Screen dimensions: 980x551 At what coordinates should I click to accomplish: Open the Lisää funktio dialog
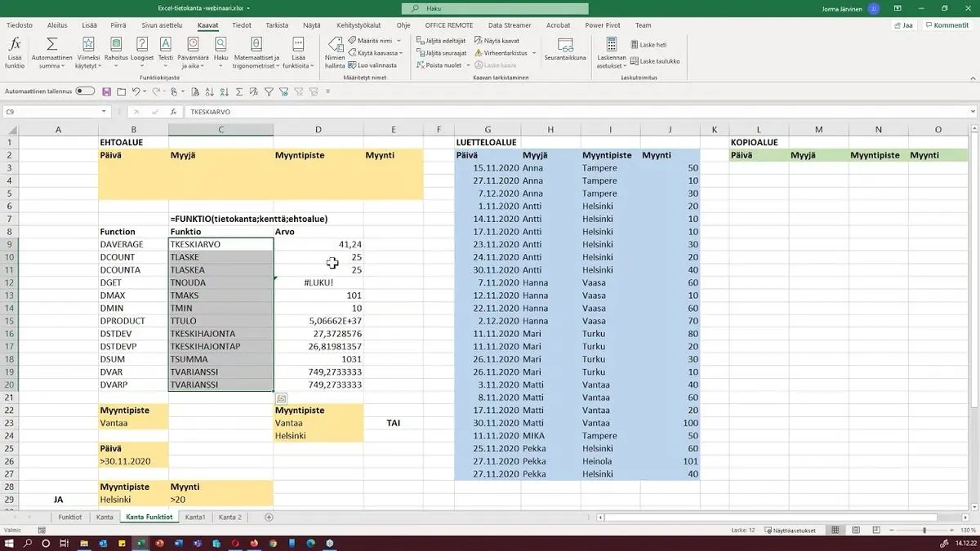click(x=14, y=51)
